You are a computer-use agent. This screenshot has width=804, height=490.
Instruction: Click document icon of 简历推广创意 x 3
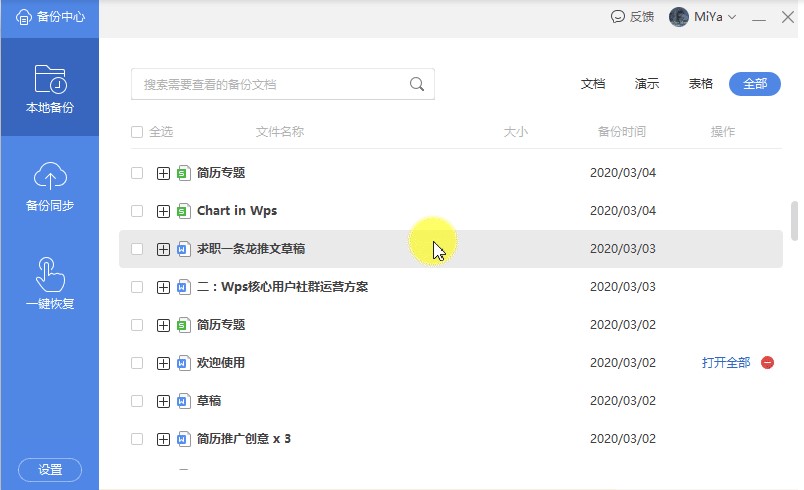183,439
